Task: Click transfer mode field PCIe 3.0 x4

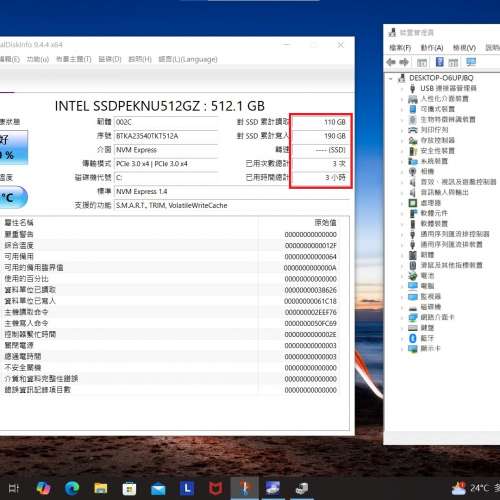Action: click(x=166, y=164)
